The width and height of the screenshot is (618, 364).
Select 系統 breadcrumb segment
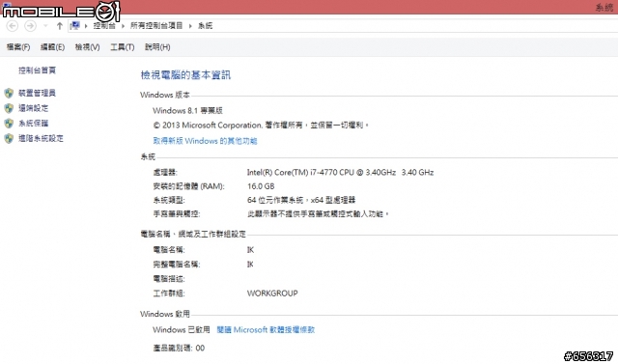click(x=205, y=26)
